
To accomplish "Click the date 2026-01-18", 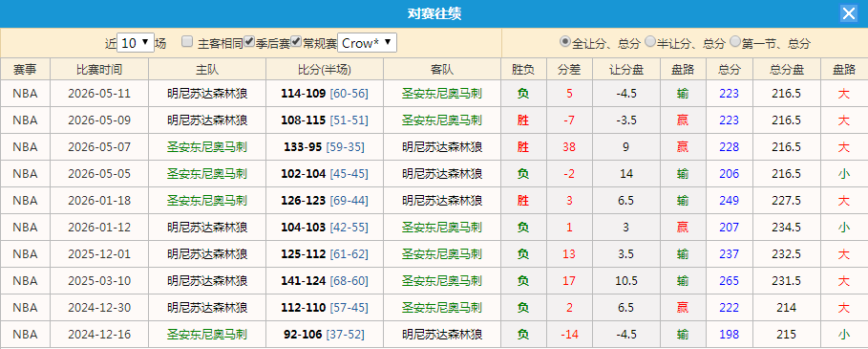I will click(99, 201).
